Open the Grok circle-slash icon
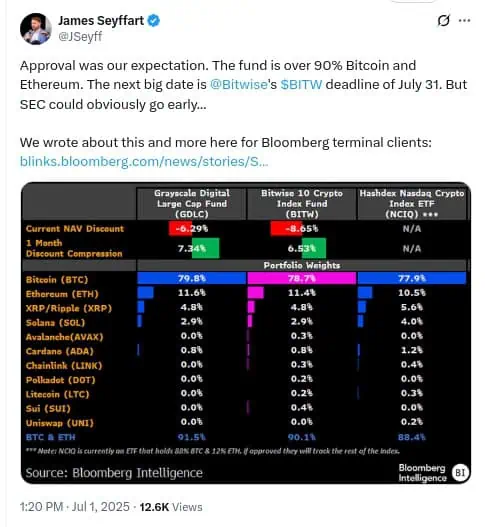 (443, 21)
